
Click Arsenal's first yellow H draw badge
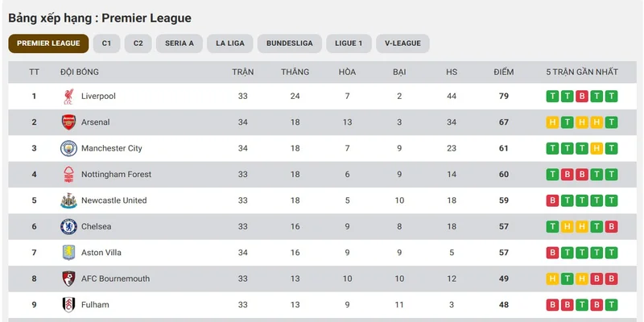tap(552, 122)
